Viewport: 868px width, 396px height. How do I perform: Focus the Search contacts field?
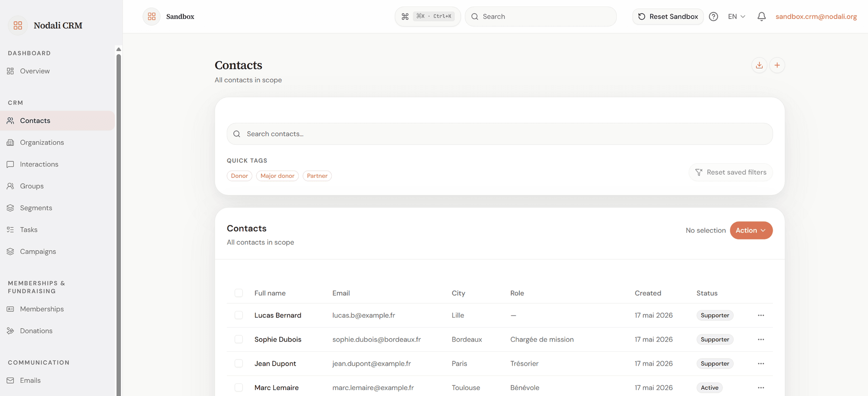pos(500,134)
